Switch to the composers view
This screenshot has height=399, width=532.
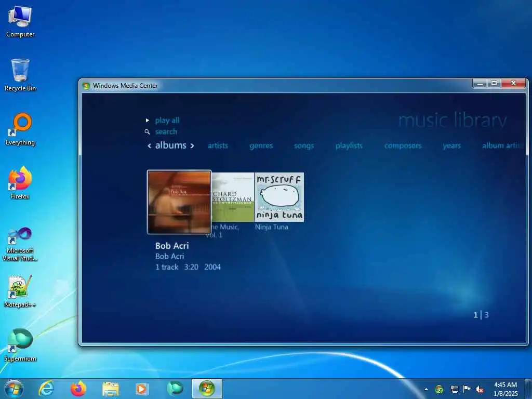(x=403, y=145)
